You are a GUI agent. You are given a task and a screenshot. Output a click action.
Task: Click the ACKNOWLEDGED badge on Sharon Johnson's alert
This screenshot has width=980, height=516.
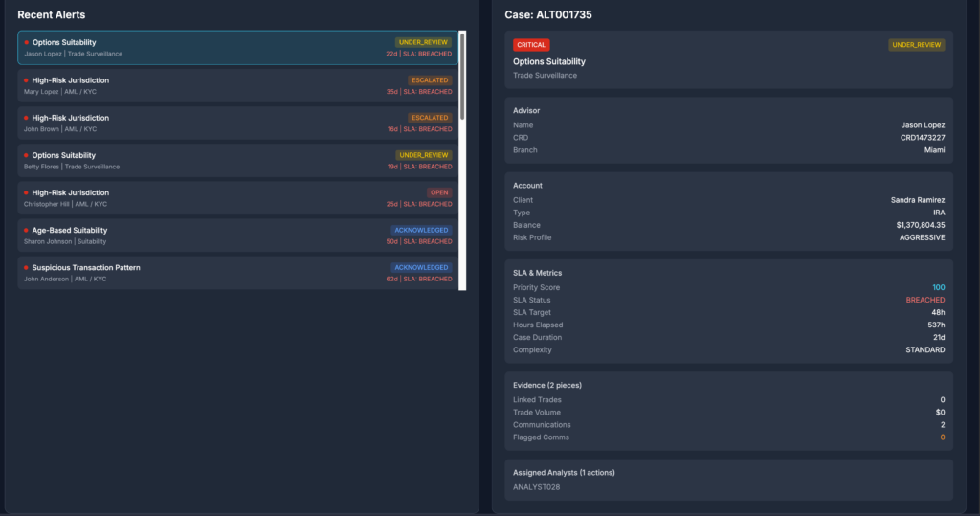pyautogui.click(x=421, y=230)
